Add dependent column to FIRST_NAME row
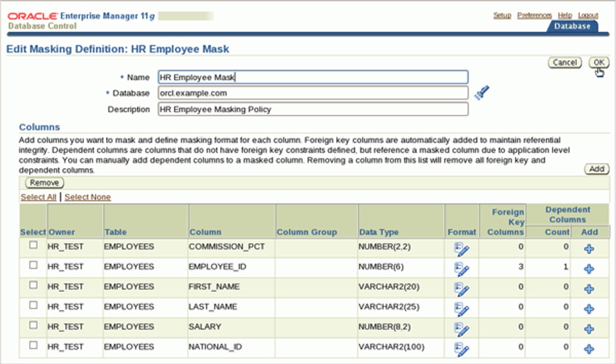The height and width of the screenshot is (364, 616). point(589,289)
